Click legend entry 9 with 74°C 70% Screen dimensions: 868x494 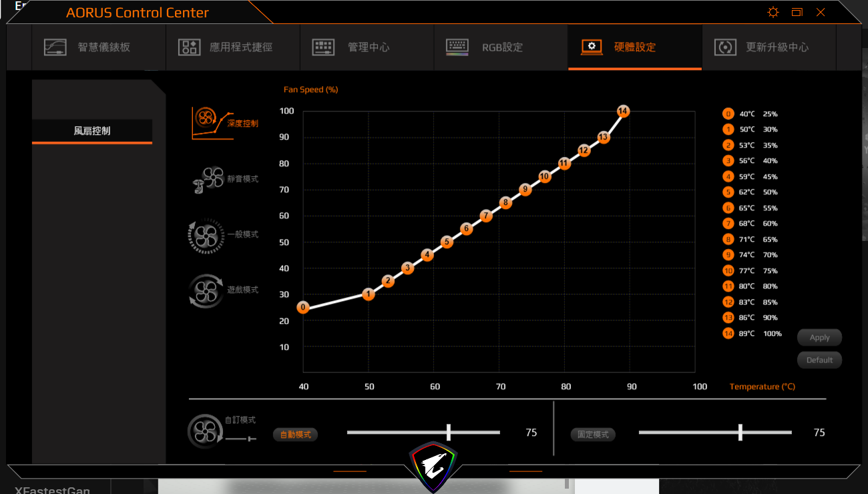click(750, 255)
